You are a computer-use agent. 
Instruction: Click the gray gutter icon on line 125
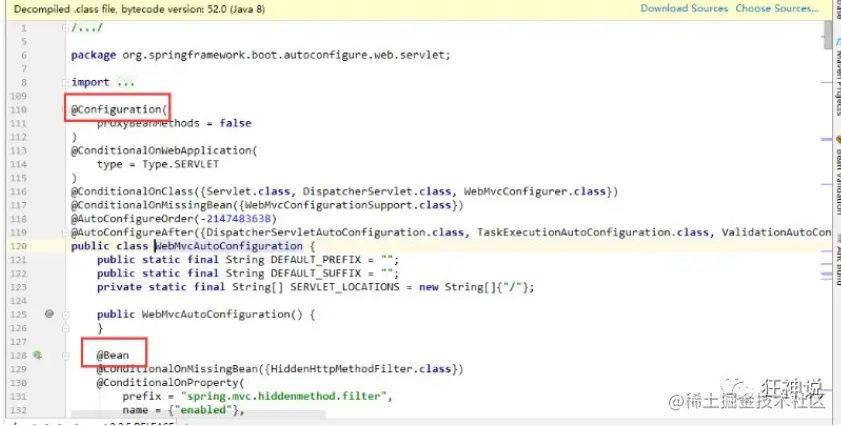49,314
